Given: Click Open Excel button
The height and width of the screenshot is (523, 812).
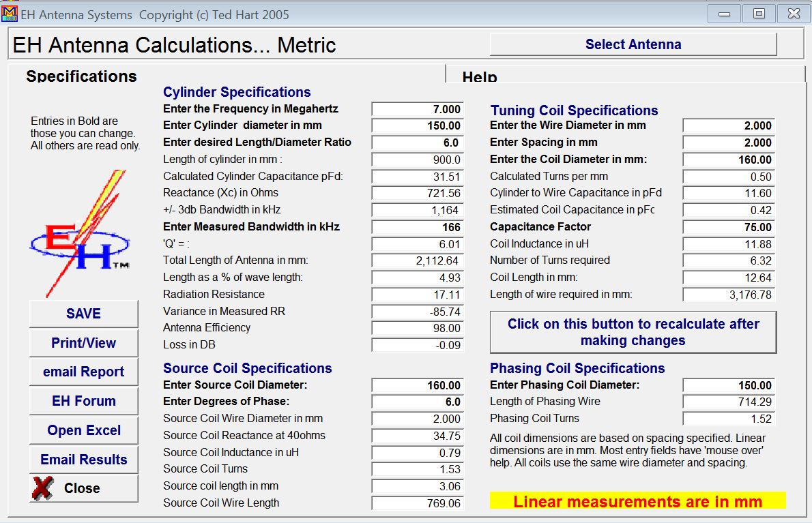Looking at the screenshot, I should [83, 430].
